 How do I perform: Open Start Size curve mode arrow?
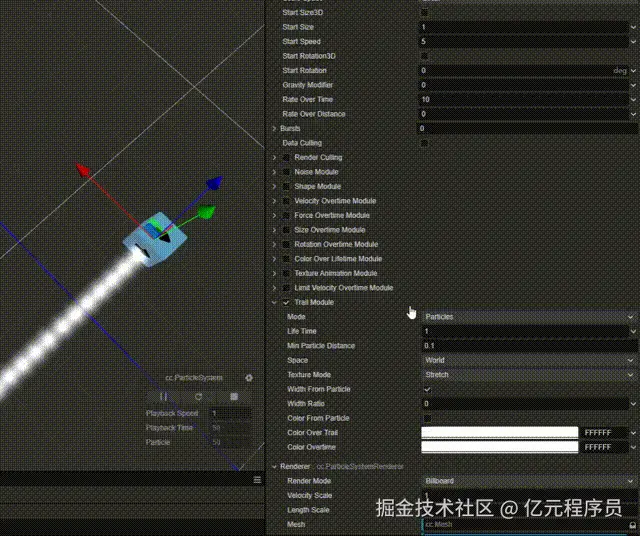click(633, 27)
